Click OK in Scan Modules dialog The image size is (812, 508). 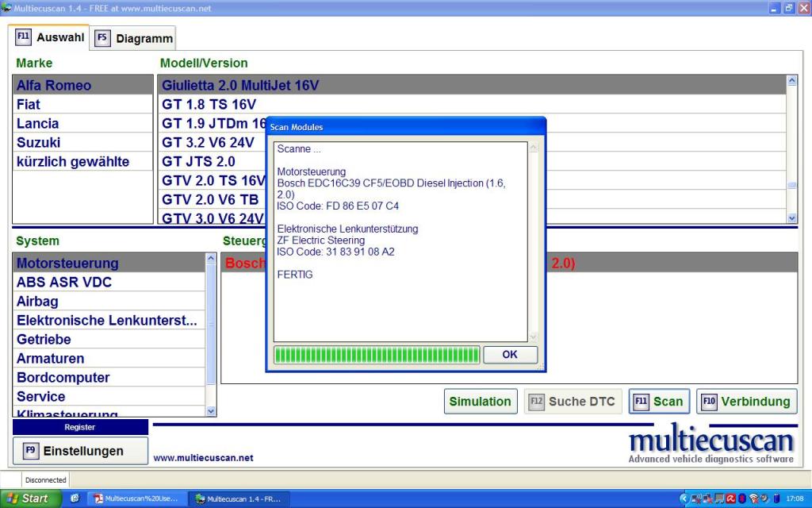(x=510, y=355)
